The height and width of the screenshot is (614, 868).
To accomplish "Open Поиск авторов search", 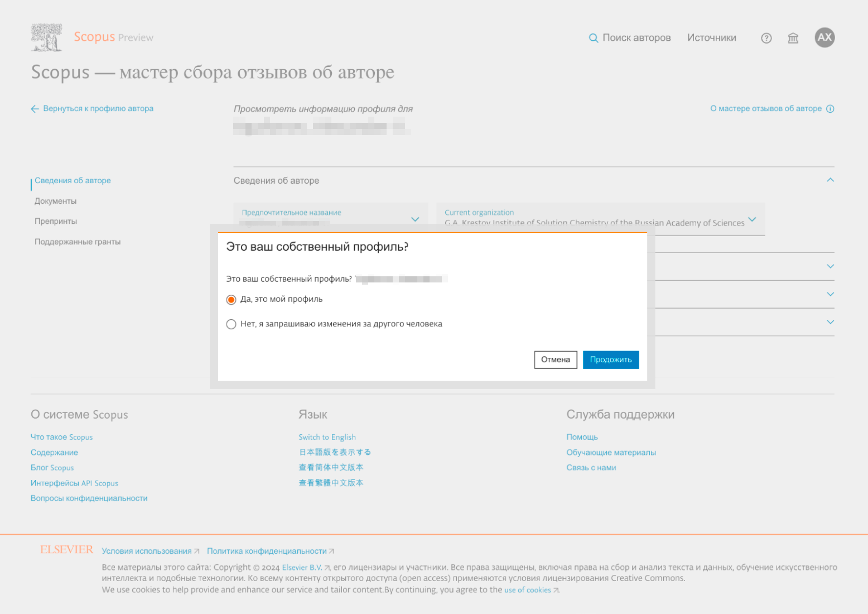I will tap(636, 37).
